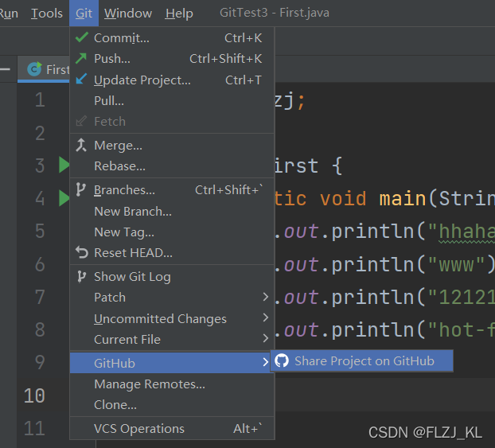Open the Tools menu
The image size is (495, 448).
(47, 14)
